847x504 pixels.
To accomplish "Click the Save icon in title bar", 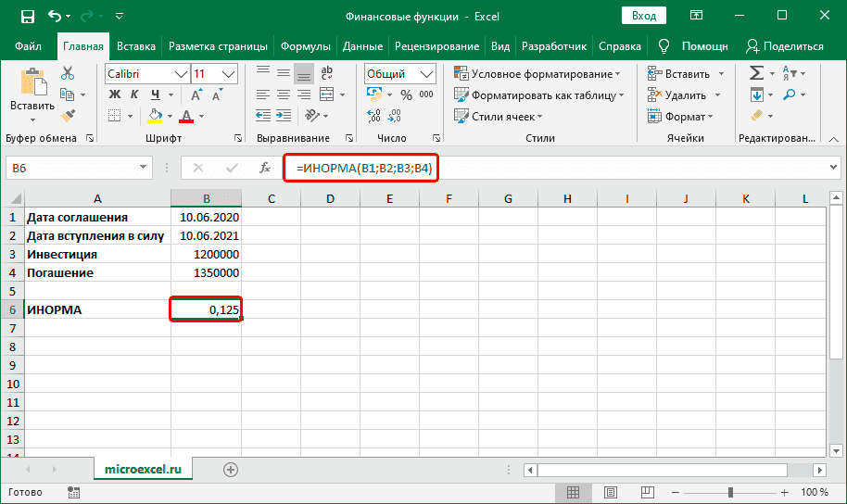I will click(27, 17).
